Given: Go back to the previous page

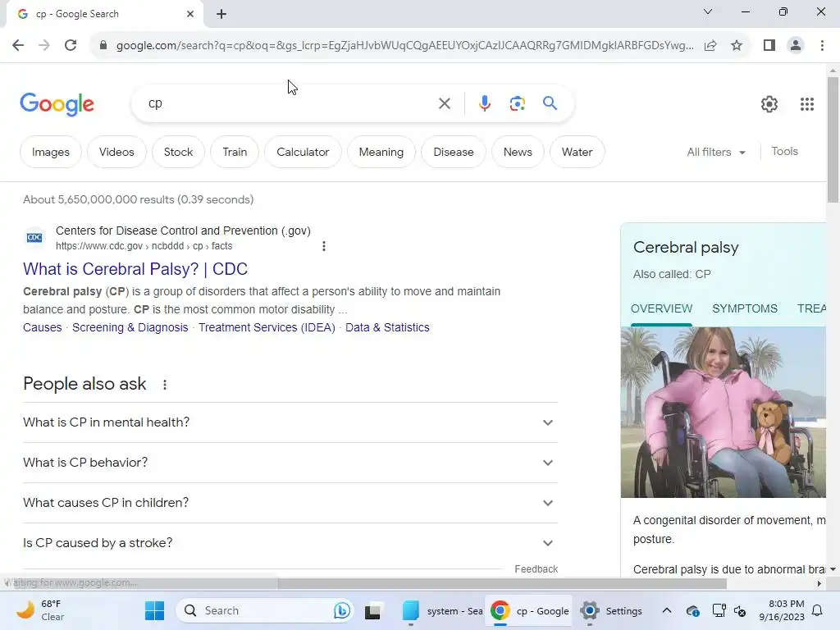Looking at the screenshot, I should coord(18,45).
